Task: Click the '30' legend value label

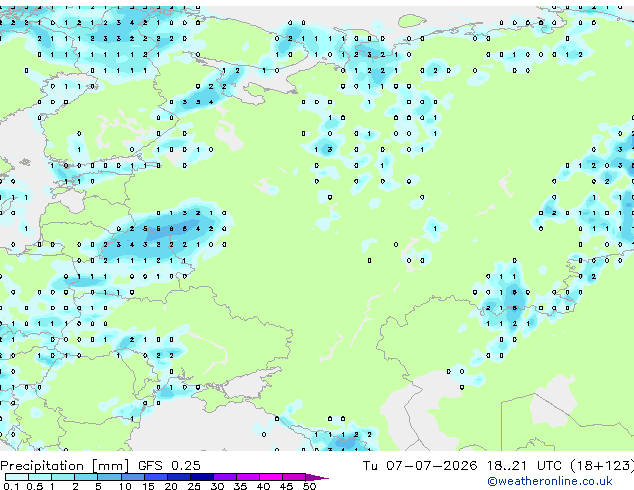Action: coord(217,486)
